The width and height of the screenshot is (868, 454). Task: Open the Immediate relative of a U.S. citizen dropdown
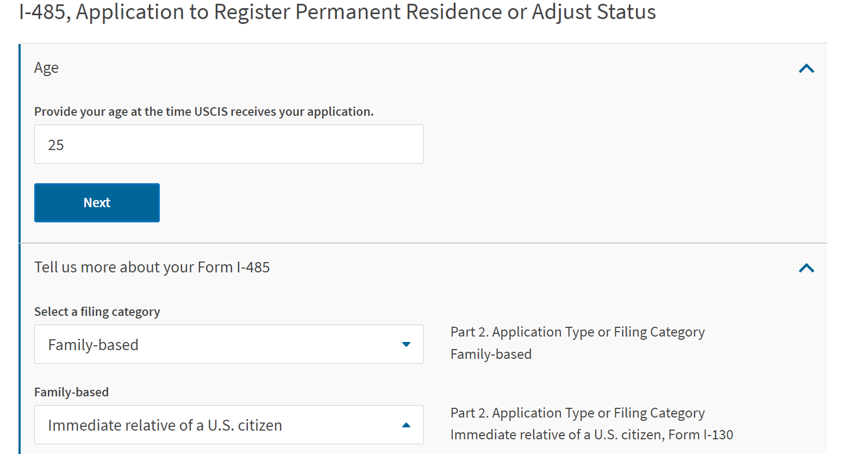point(228,425)
